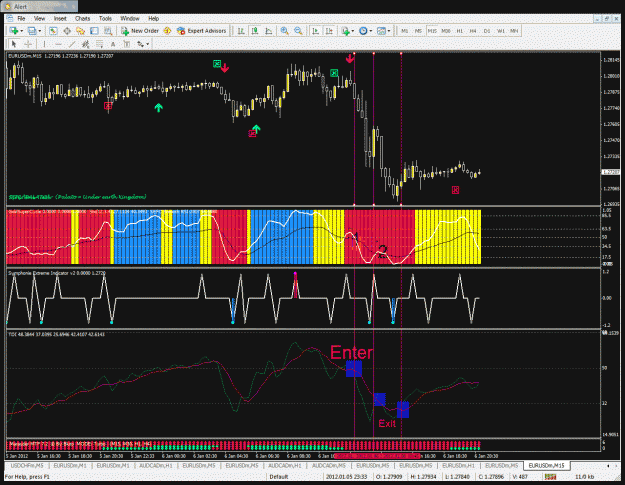Open the File menu

tap(21, 18)
